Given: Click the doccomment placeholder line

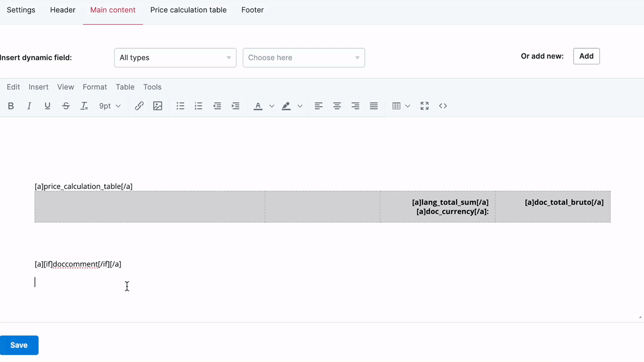Looking at the screenshot, I should tap(78, 264).
